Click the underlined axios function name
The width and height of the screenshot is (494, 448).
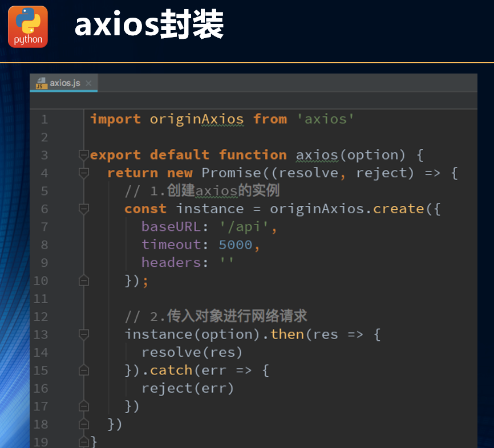317,155
